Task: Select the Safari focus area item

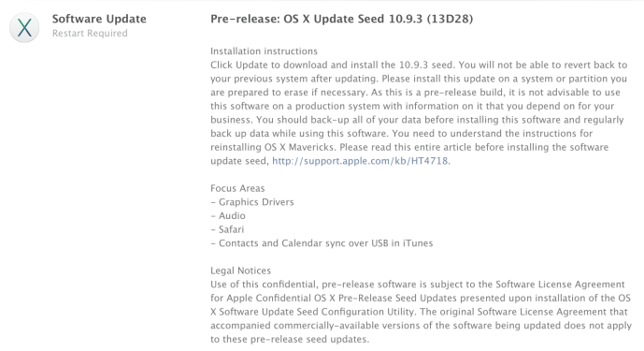Action: coord(227,229)
